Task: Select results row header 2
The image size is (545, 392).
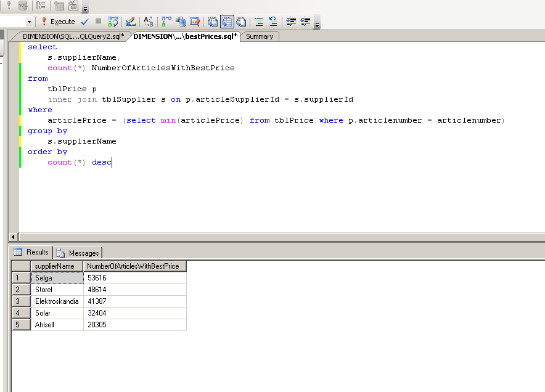Action: tap(21, 290)
